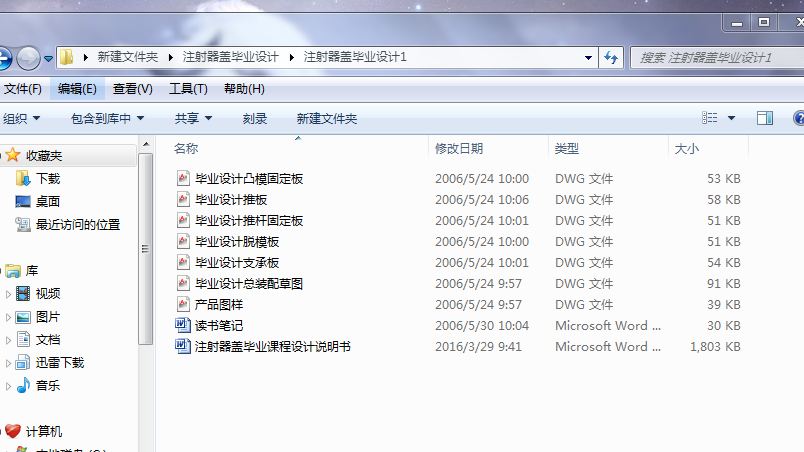The image size is (804, 452).
Task: Select the 毕业设计凸模固定板 DWG file icon
Action: click(183, 178)
